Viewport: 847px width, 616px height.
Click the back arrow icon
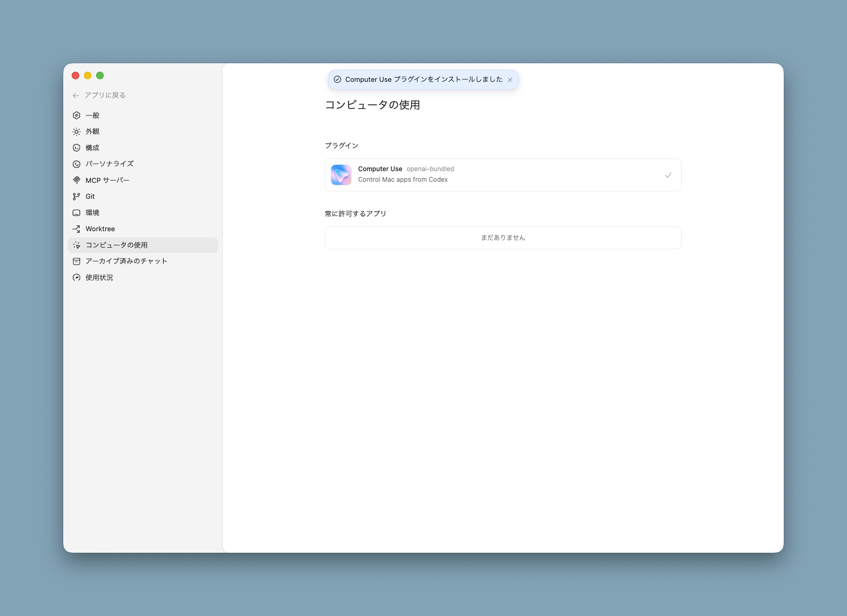click(x=76, y=96)
